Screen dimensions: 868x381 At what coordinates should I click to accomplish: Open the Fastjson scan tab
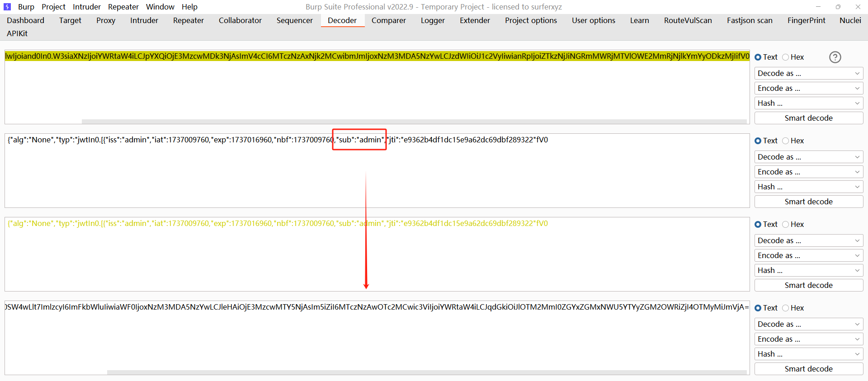tap(750, 20)
